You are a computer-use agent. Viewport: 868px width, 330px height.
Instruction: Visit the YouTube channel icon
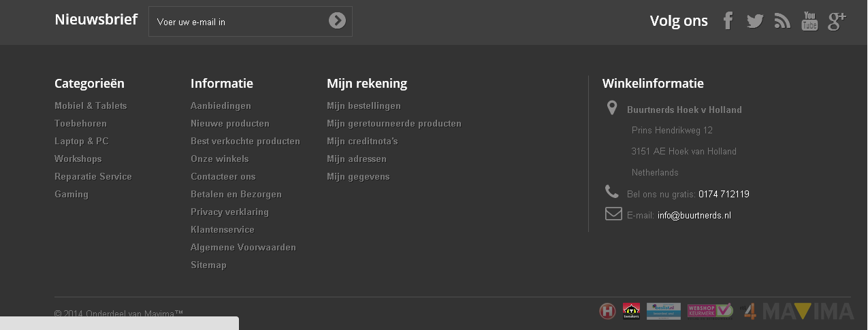click(809, 21)
